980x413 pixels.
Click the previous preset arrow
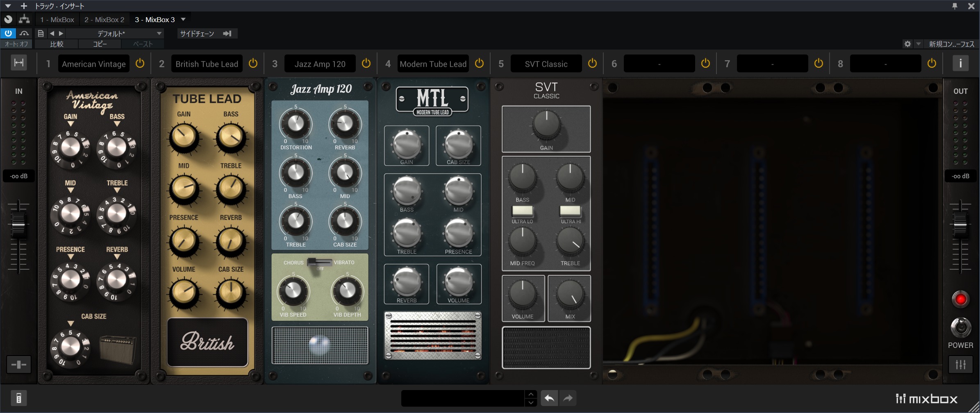pyautogui.click(x=52, y=33)
